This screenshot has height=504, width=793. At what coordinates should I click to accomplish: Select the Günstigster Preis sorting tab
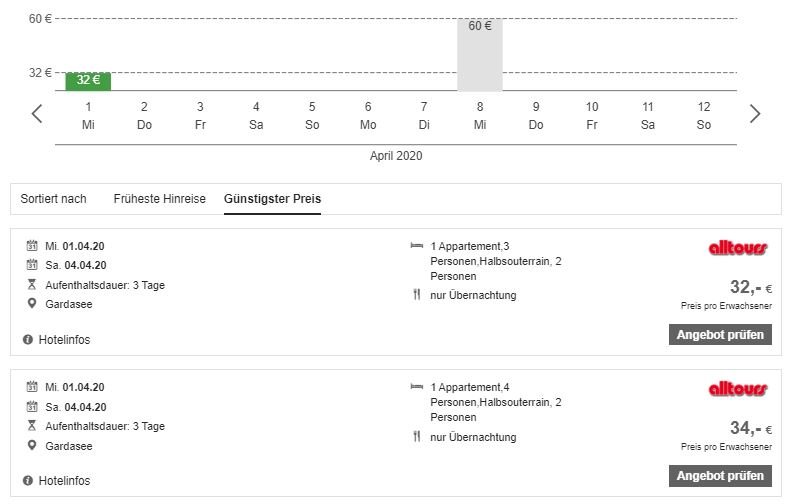click(x=272, y=198)
